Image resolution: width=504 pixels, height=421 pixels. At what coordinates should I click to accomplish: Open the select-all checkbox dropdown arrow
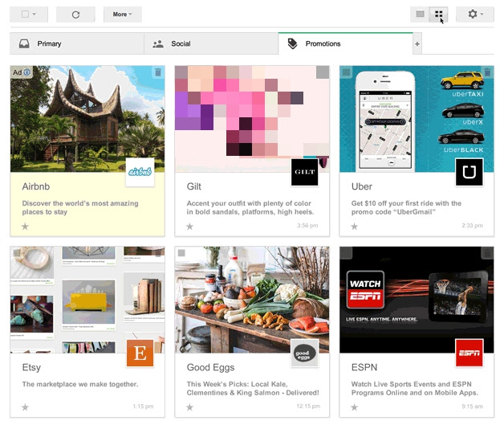click(35, 14)
